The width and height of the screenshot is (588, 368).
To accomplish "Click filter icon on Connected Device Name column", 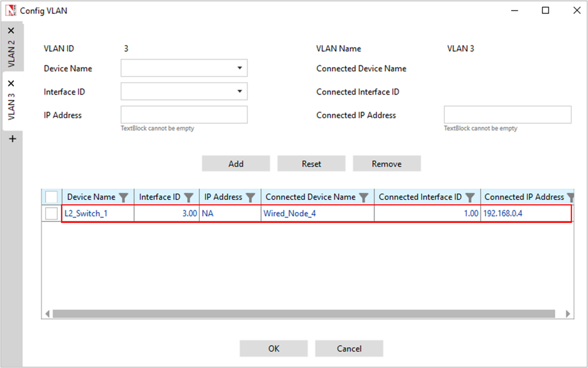I will 364,198.
